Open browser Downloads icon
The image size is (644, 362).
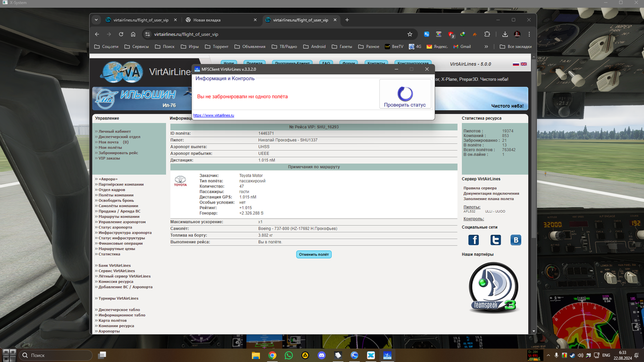pyautogui.click(x=505, y=34)
